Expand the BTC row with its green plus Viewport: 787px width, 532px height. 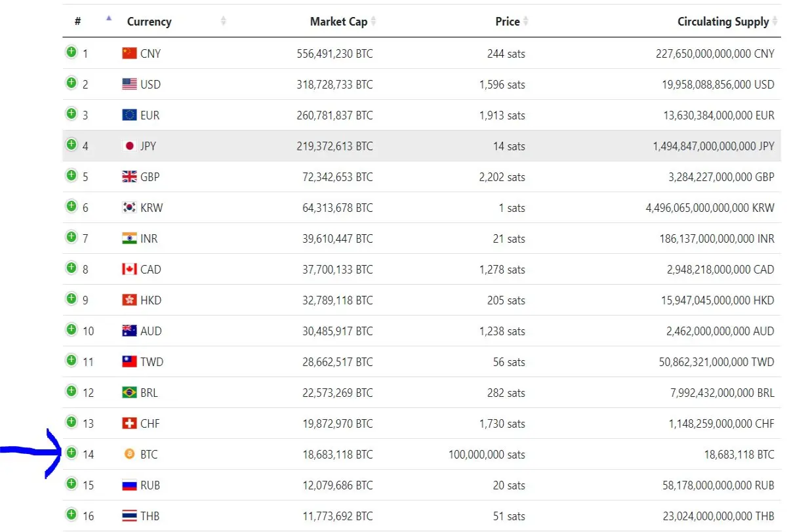(x=71, y=453)
